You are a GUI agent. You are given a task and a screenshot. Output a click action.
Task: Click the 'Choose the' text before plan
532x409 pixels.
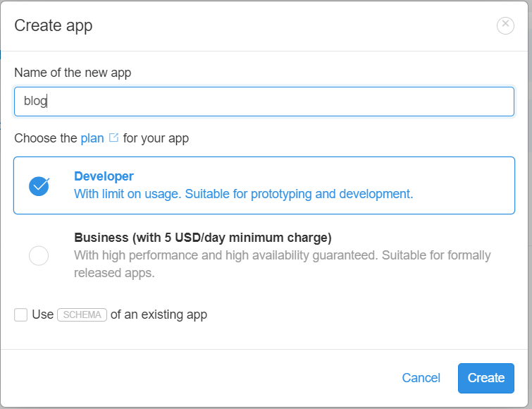pyautogui.click(x=46, y=138)
